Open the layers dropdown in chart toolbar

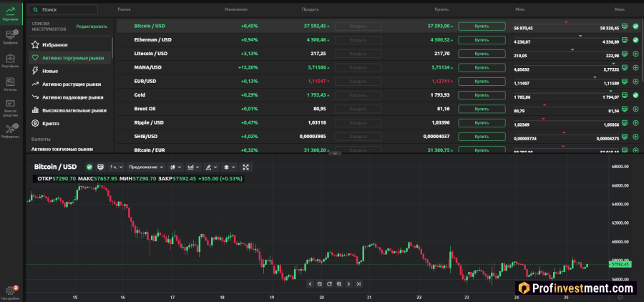coord(229,167)
